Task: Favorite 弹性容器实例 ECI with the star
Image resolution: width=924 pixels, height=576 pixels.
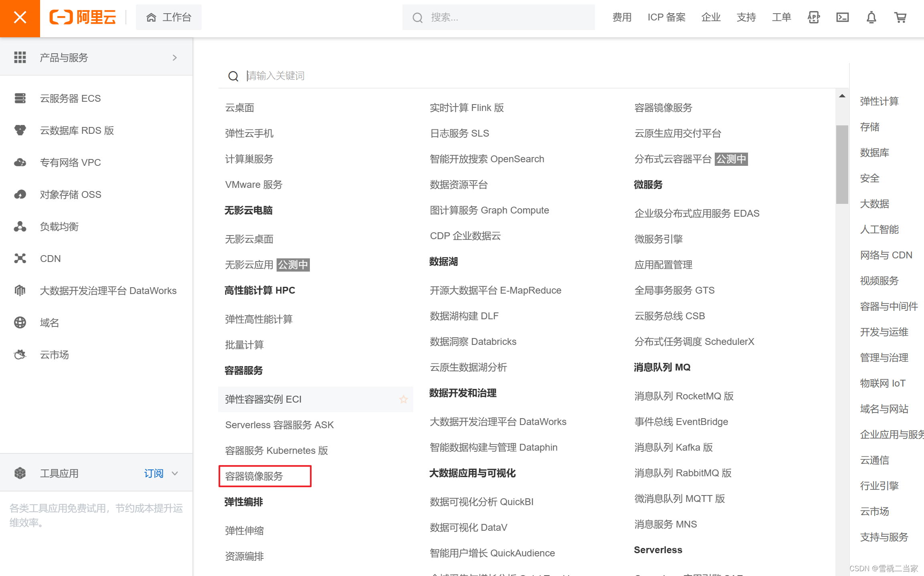Action: point(404,399)
